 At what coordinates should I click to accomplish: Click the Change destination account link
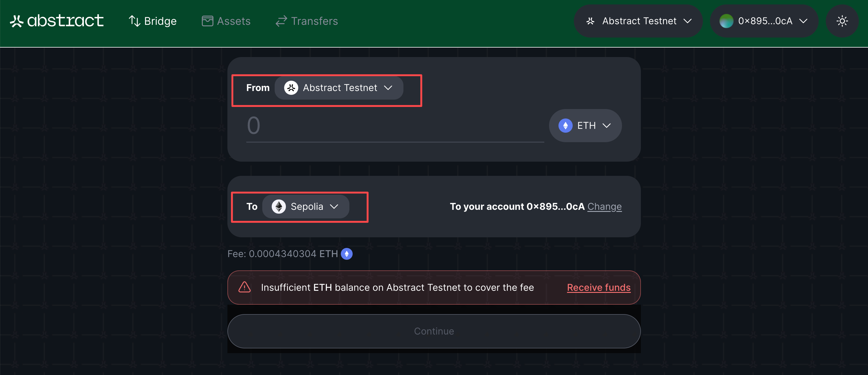click(604, 207)
